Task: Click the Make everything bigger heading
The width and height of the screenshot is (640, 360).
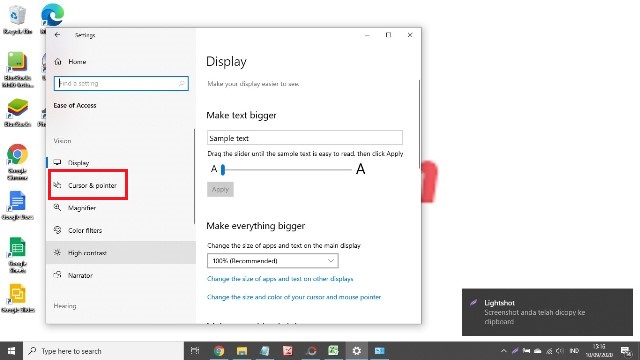Action: coord(256,226)
